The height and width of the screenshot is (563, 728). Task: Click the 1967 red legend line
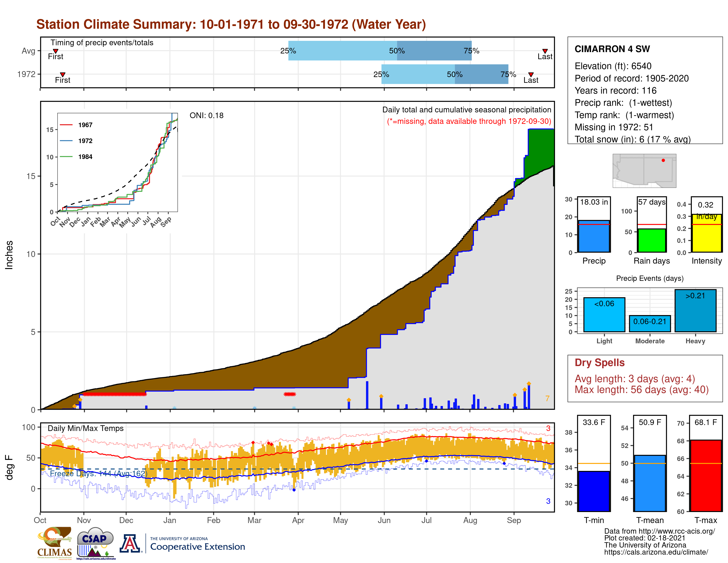point(66,125)
